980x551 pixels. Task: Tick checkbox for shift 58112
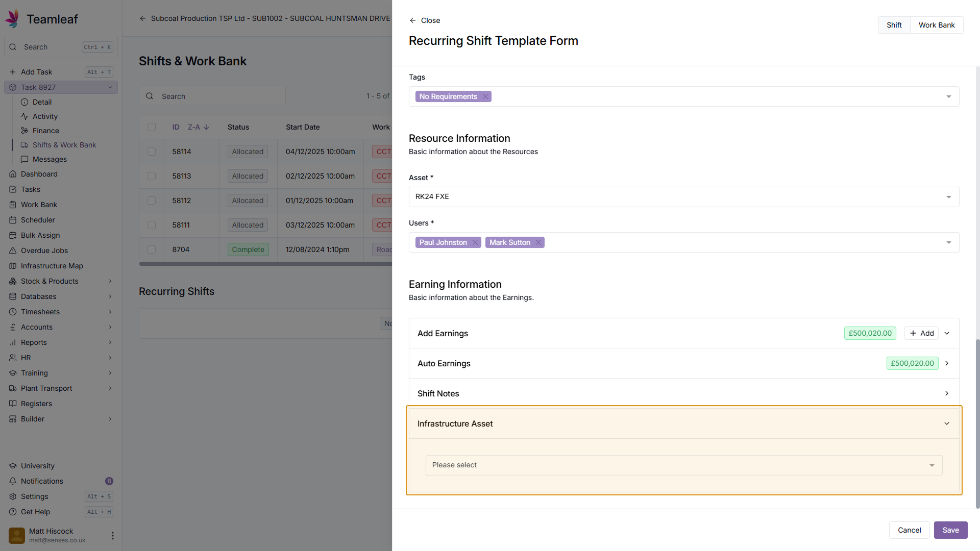[152, 201]
